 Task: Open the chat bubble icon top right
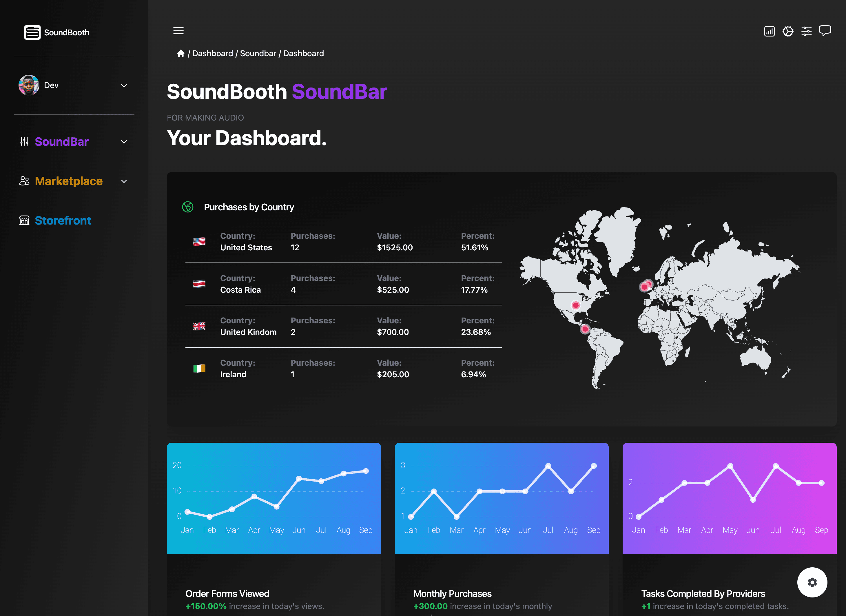pyautogui.click(x=825, y=31)
